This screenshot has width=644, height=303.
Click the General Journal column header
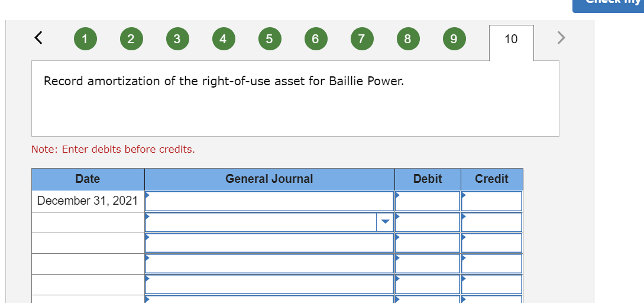(x=270, y=179)
